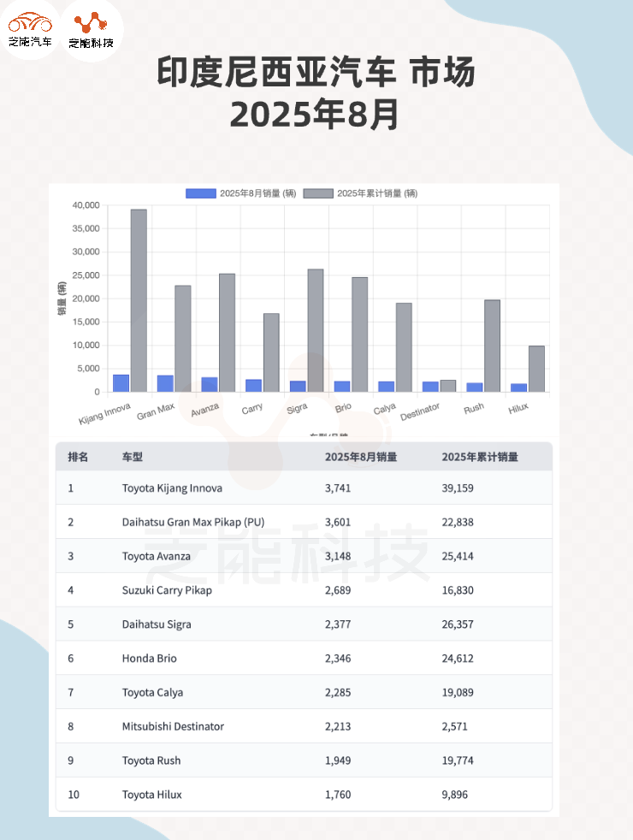Click the 39,159 cumulative sales cell
The image size is (633, 840).
pos(458,488)
